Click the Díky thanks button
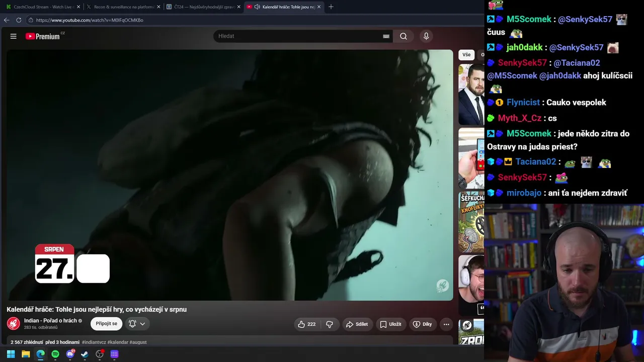 [x=423, y=324]
